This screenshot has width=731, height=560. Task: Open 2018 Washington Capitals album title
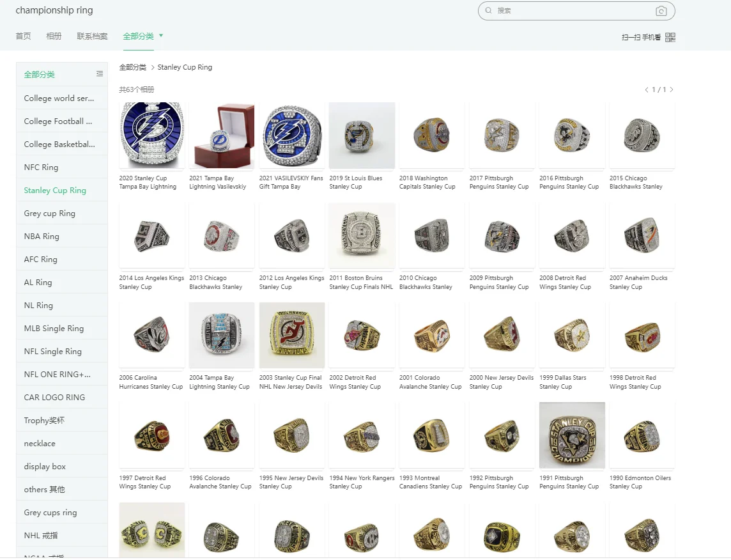427,182
